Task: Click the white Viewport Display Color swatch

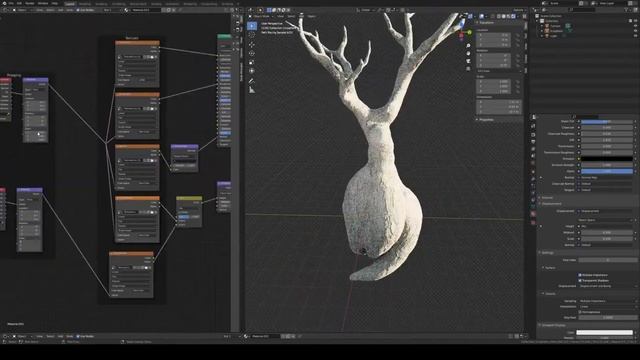Action: pos(604,333)
